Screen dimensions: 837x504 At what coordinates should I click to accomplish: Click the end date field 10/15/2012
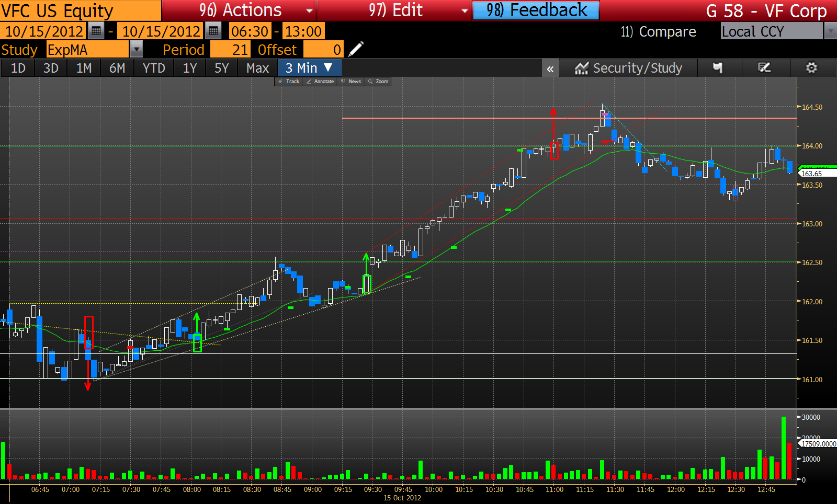coord(161,31)
